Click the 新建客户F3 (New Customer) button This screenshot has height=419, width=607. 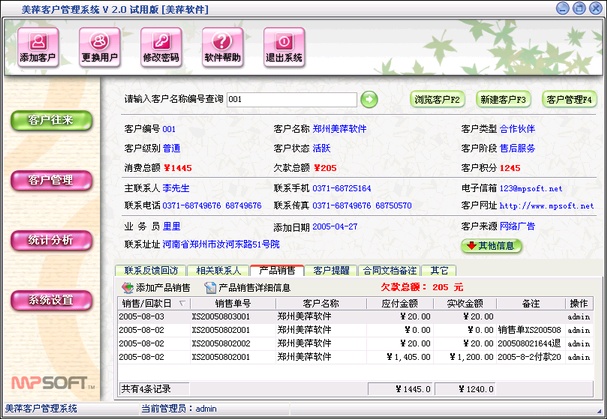(503, 99)
